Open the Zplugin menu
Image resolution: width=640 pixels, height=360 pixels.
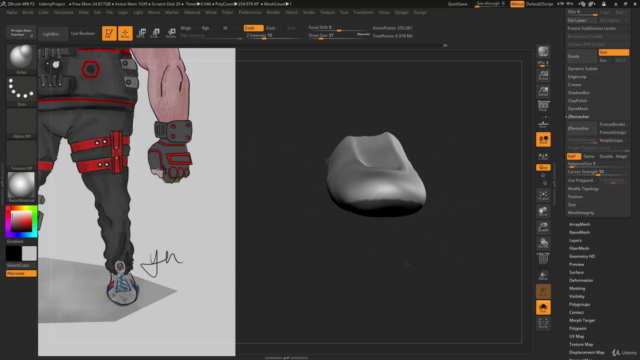coord(401,12)
